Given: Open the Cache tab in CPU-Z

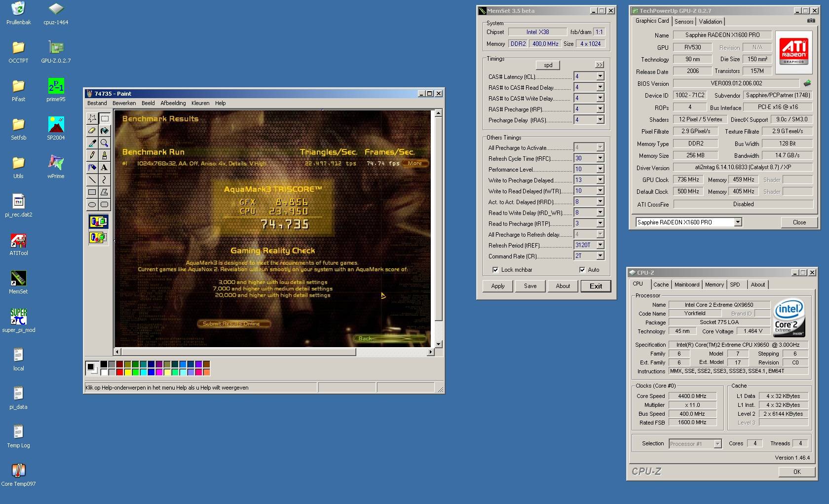Looking at the screenshot, I should (x=661, y=285).
